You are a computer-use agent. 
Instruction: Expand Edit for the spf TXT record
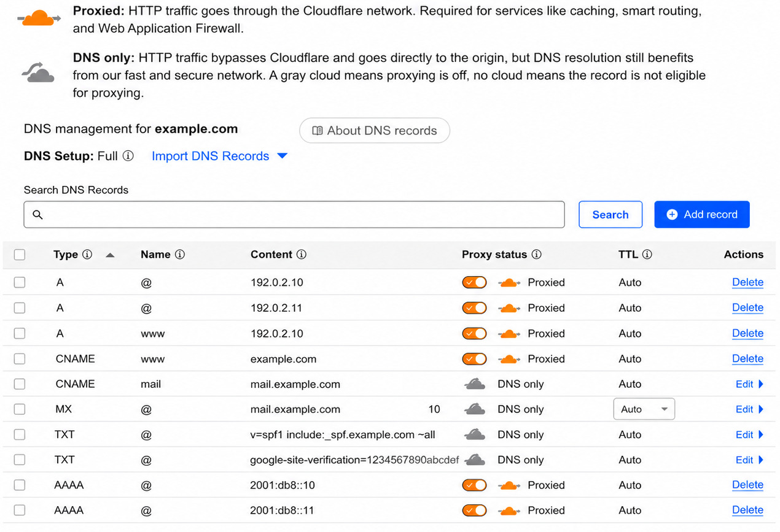click(749, 434)
